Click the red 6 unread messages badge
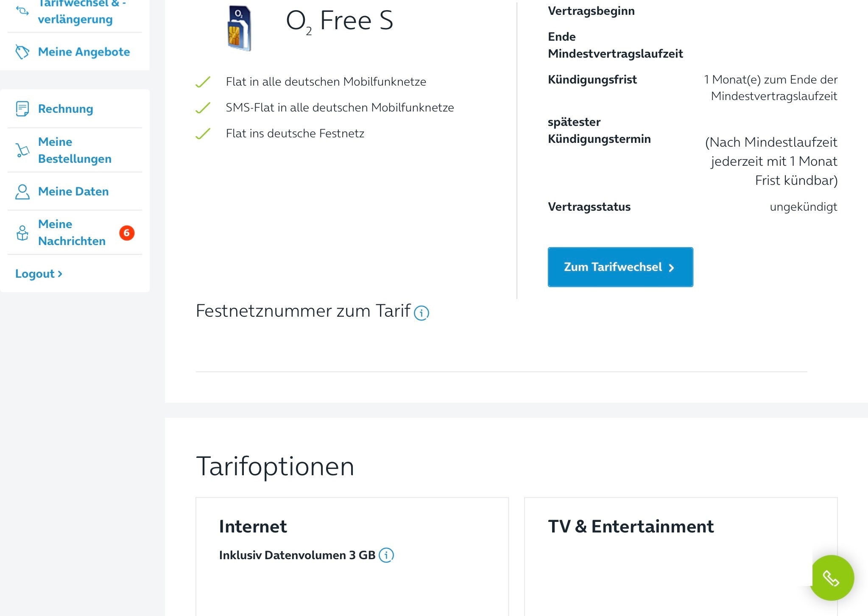 127,233
